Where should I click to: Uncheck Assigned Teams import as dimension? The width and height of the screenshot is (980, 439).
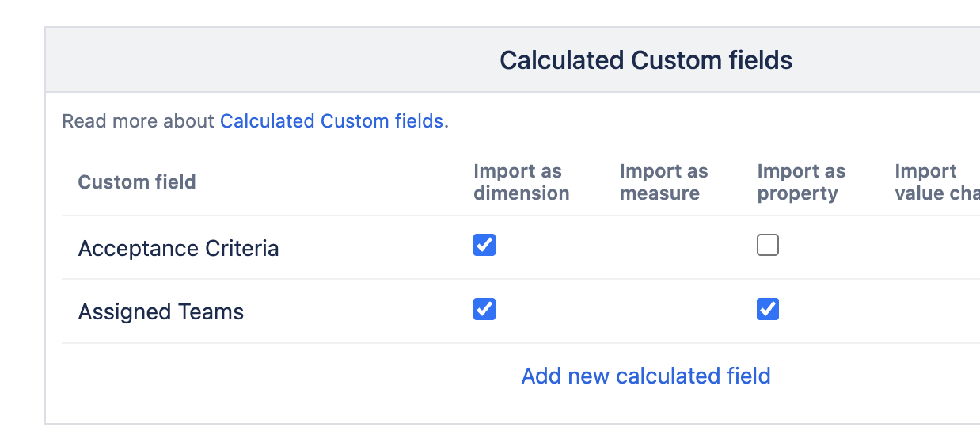tap(484, 309)
